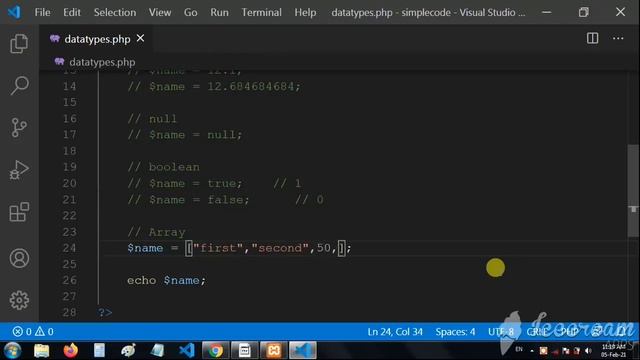640x360 pixels.
Task: Open the Source Control view
Action: pyautogui.click(x=19, y=127)
